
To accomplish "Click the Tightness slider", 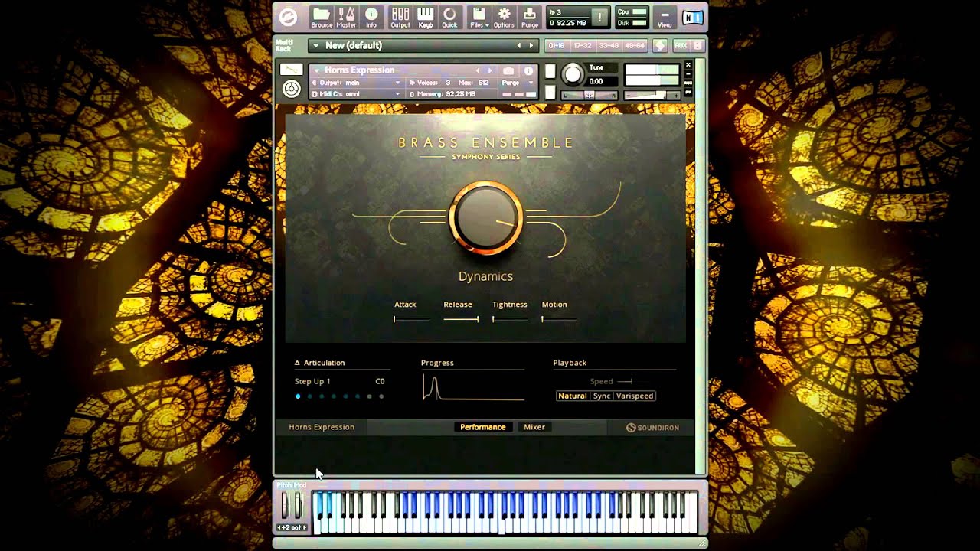I will tap(510, 319).
